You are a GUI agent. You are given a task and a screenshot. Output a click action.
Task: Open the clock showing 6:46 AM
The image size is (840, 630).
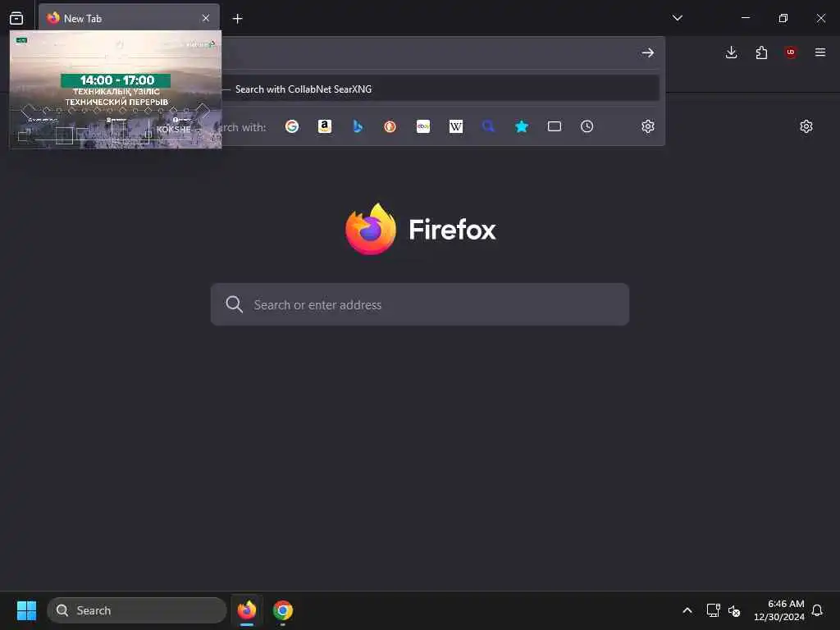779,610
